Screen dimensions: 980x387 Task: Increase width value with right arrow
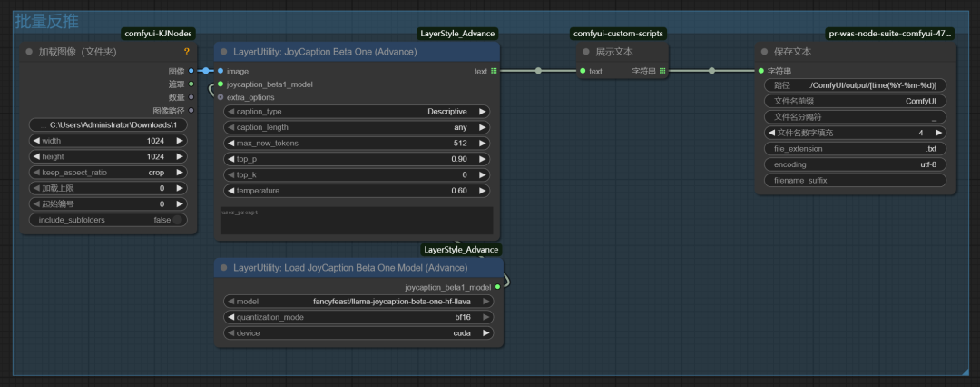coord(180,141)
